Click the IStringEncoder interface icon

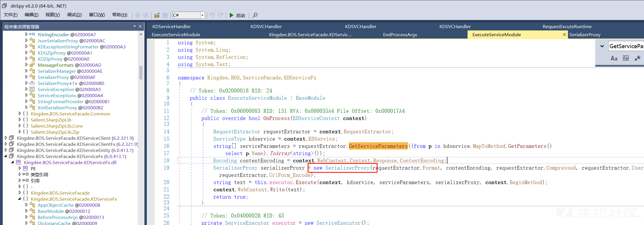pyautogui.click(x=32, y=34)
